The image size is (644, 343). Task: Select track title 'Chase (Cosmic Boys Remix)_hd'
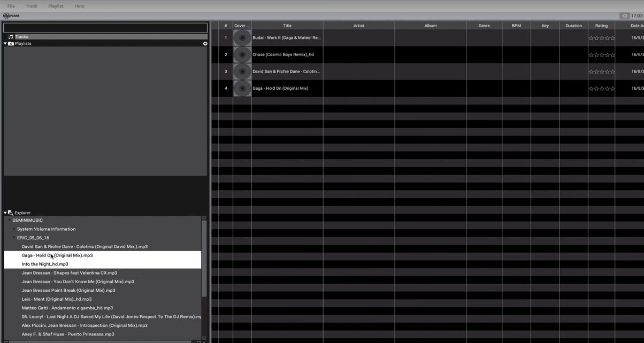[283, 54]
